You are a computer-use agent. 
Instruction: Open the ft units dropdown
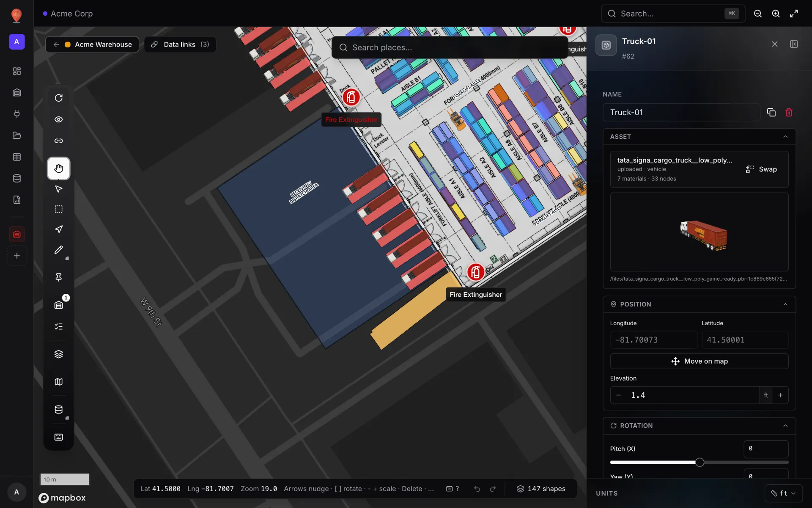coord(784,493)
